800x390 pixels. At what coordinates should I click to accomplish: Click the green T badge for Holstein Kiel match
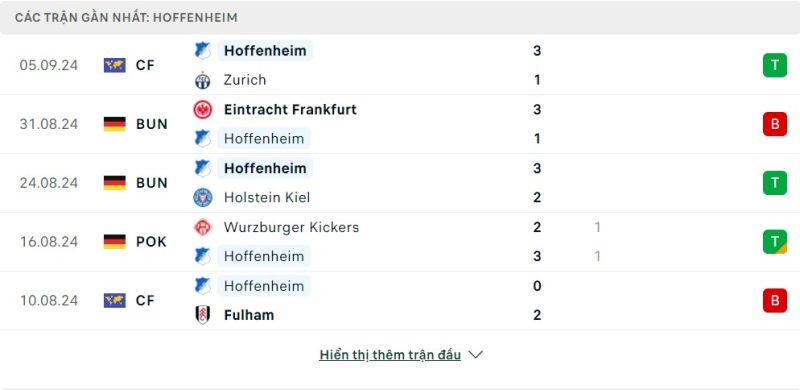[775, 183]
